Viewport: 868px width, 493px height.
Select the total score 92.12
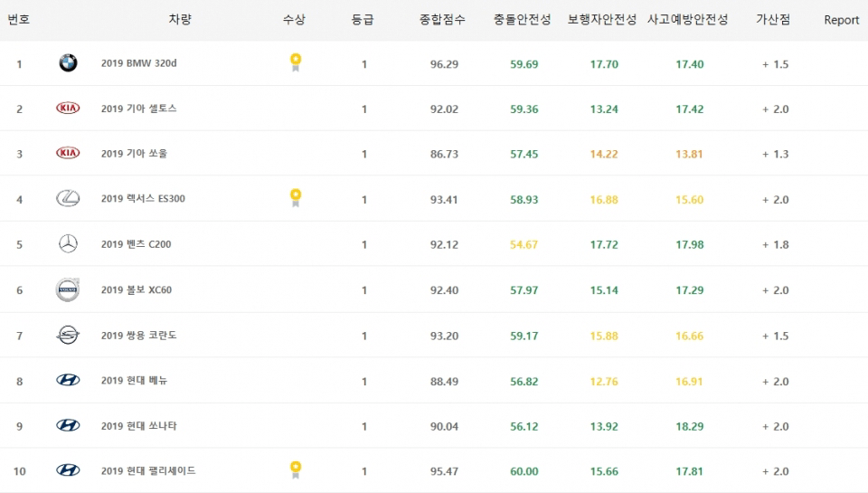tap(444, 244)
